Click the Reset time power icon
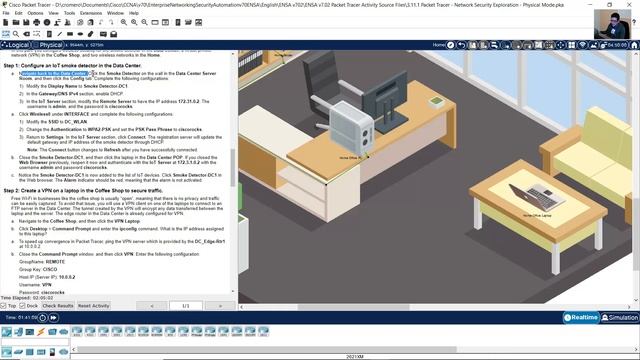 pyautogui.click(x=42, y=317)
